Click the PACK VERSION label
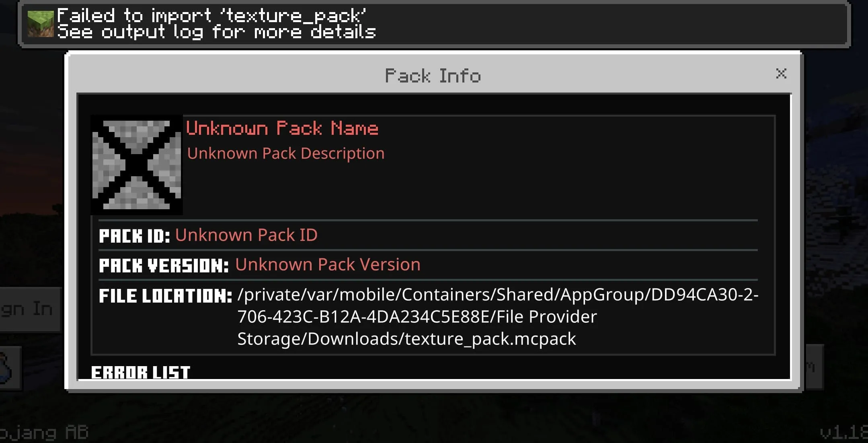Image resolution: width=868 pixels, height=443 pixels. pyautogui.click(x=164, y=266)
